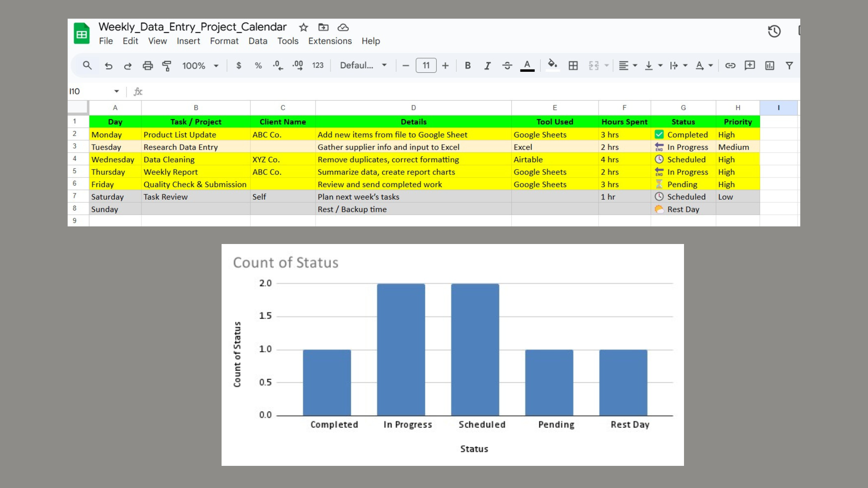Star the Weekly_Data_Entry_Project_Calendar document
868x488 pixels.
click(304, 28)
